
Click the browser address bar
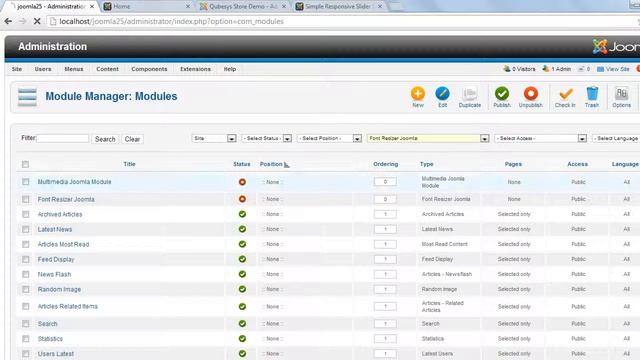click(343, 21)
